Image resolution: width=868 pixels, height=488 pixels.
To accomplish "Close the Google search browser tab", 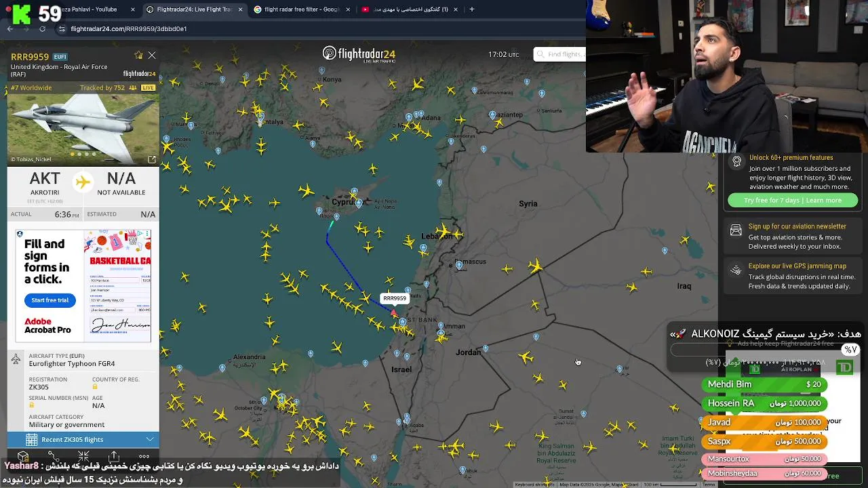I will [348, 9].
